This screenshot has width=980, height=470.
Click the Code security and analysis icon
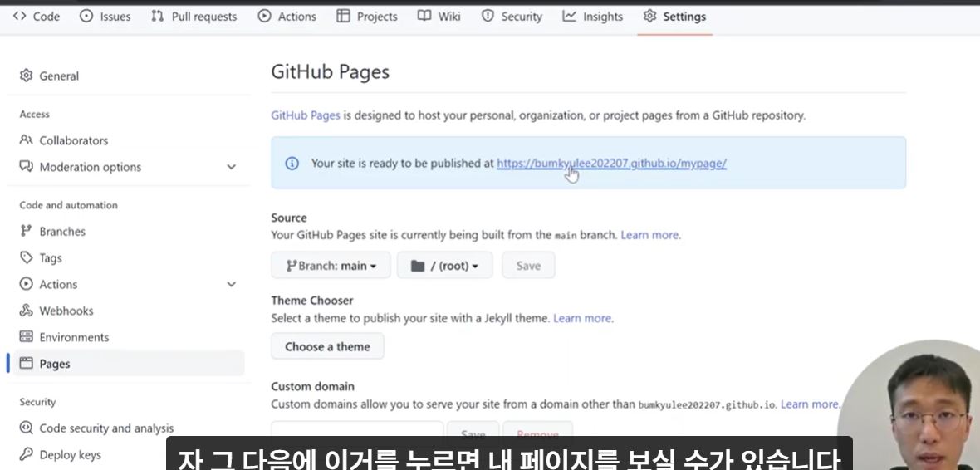26,428
